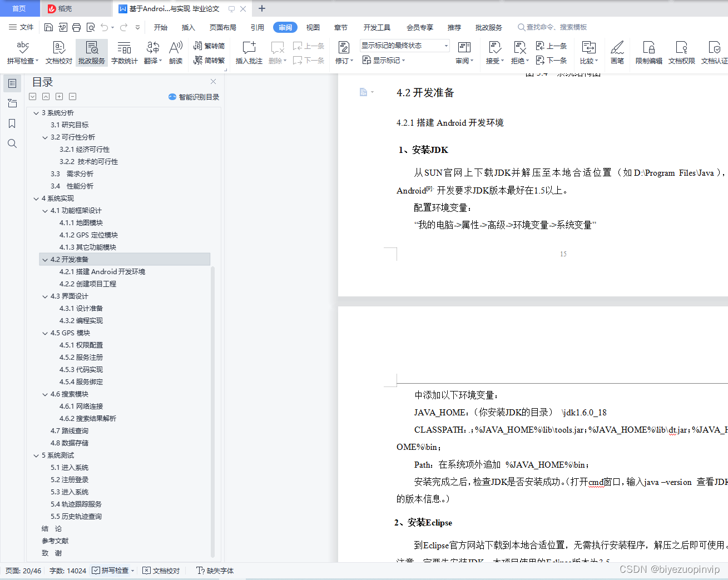Jump to heading 4.3.2 编程实现
728x580 pixels.
click(81, 321)
